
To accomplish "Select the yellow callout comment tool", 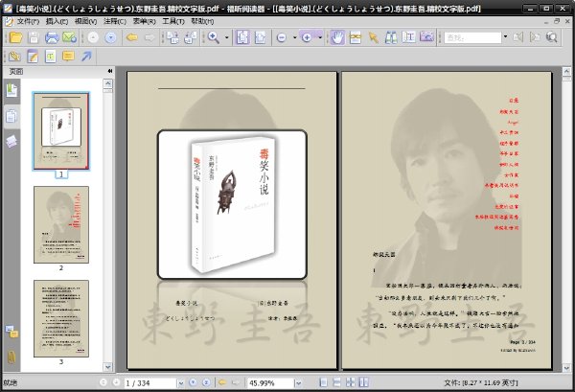I will (x=68, y=57).
